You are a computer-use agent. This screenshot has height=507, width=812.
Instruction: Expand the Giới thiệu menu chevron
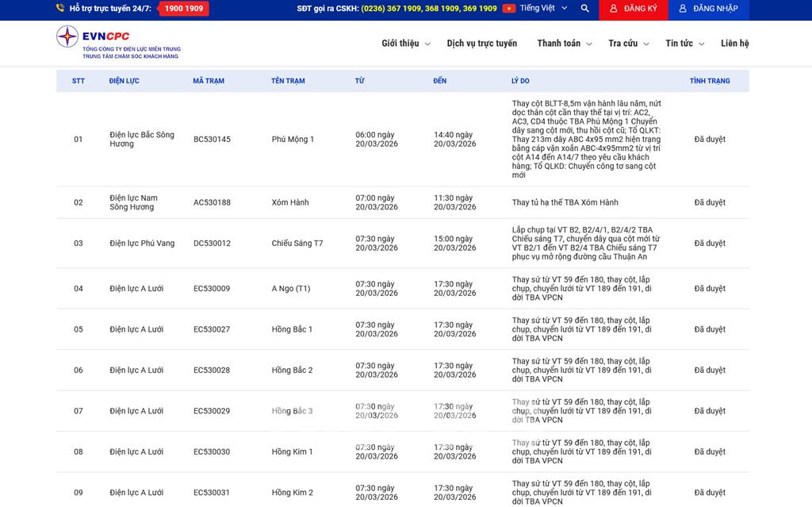click(427, 44)
